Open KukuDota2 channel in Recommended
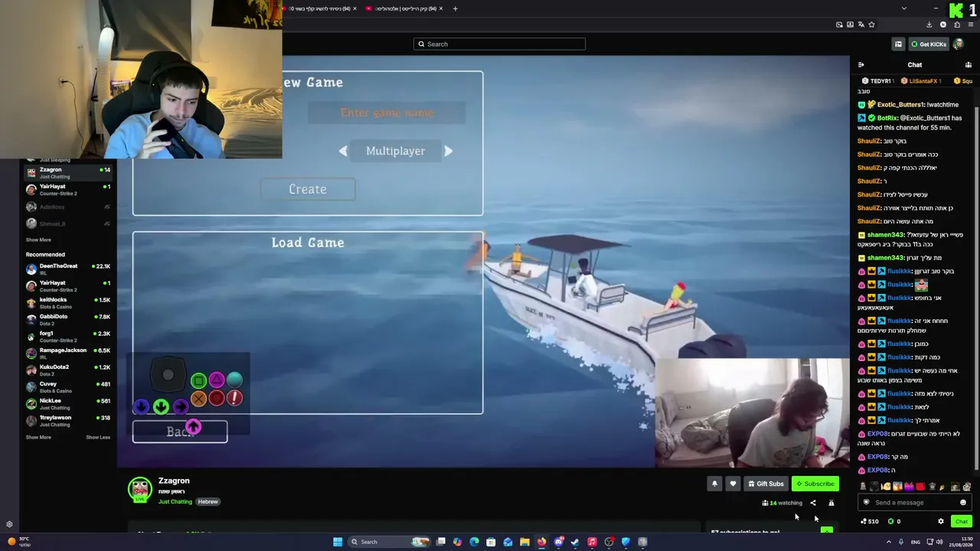Viewport: 980px width, 551px height. [68, 369]
